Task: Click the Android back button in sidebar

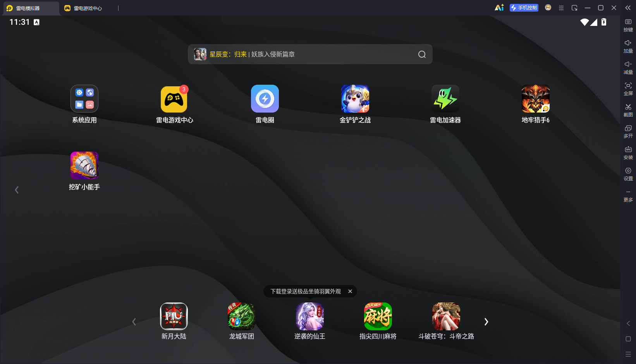Action: (628, 323)
